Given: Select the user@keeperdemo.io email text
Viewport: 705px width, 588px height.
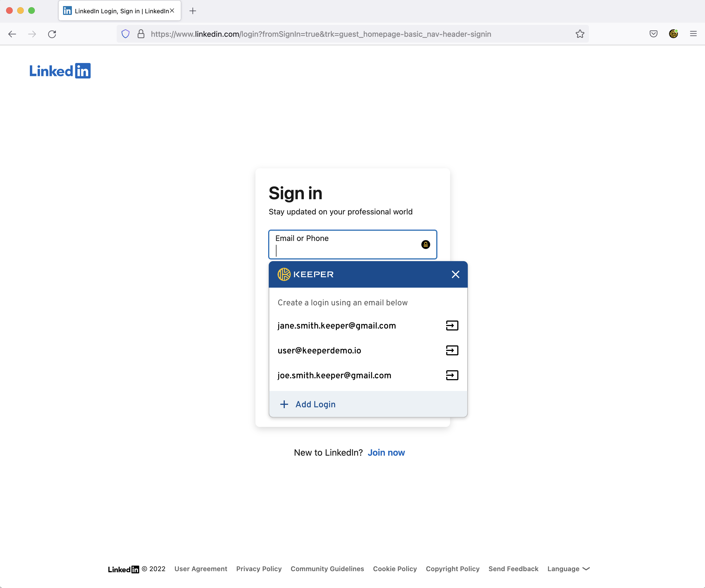Looking at the screenshot, I should (x=319, y=351).
